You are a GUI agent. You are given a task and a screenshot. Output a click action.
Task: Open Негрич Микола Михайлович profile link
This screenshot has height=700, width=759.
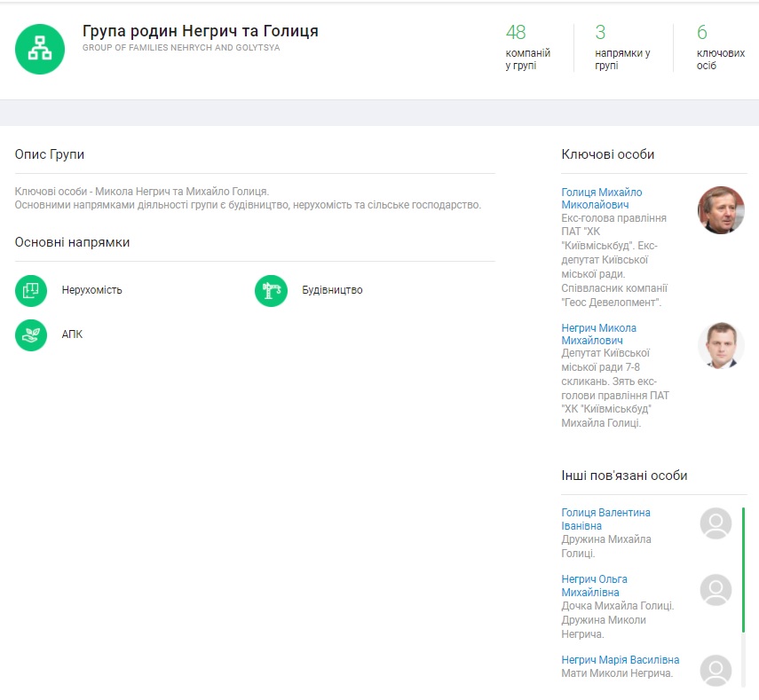598,334
